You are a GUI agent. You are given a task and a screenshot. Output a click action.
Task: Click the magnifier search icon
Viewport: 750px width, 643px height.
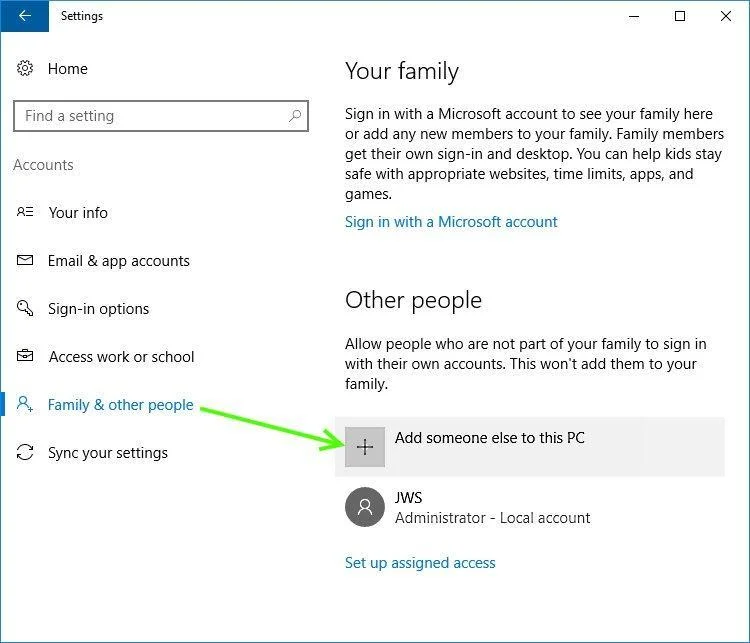point(295,116)
